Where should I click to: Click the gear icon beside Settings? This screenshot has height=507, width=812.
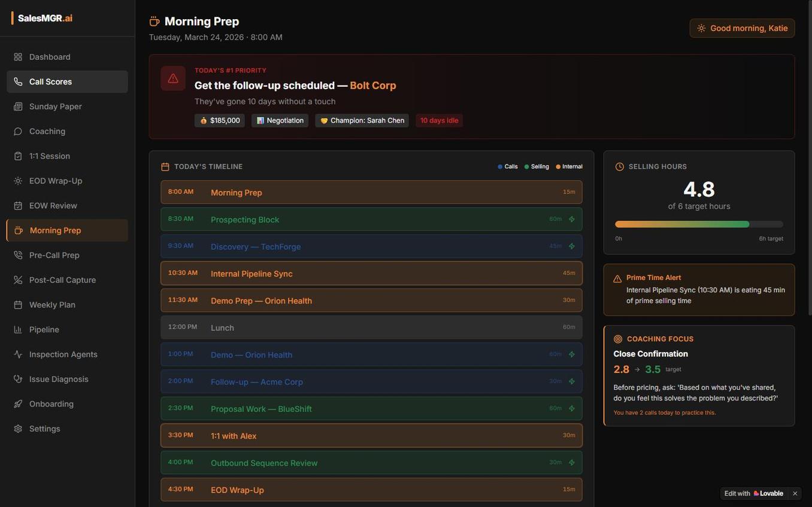pos(18,429)
